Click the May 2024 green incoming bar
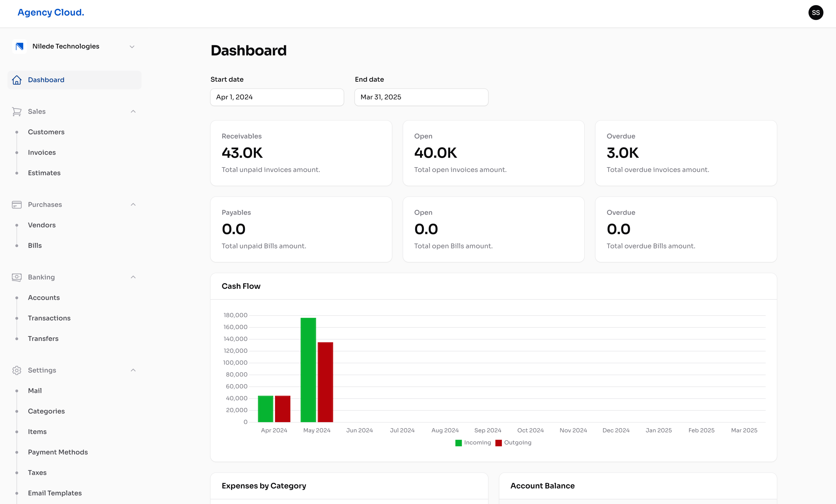This screenshot has width=836, height=504. point(308,370)
